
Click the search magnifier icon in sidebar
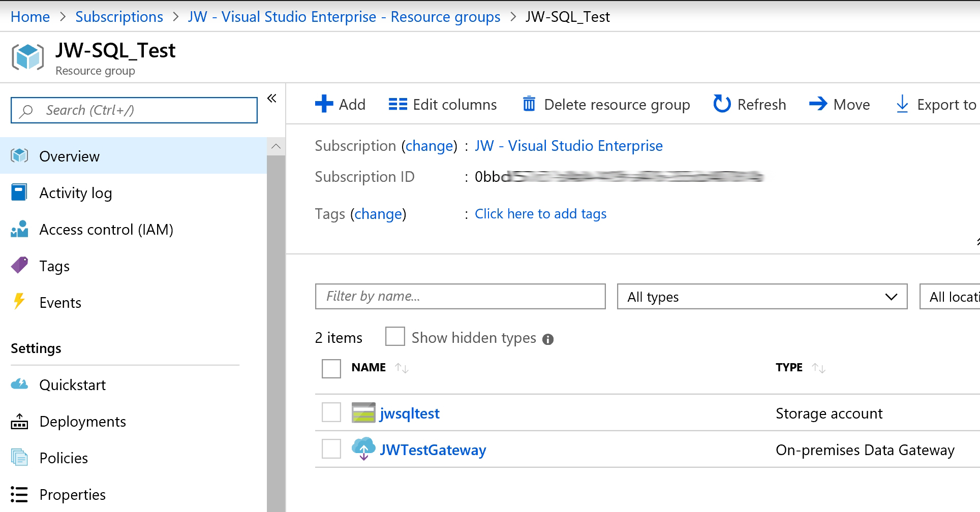(x=26, y=111)
